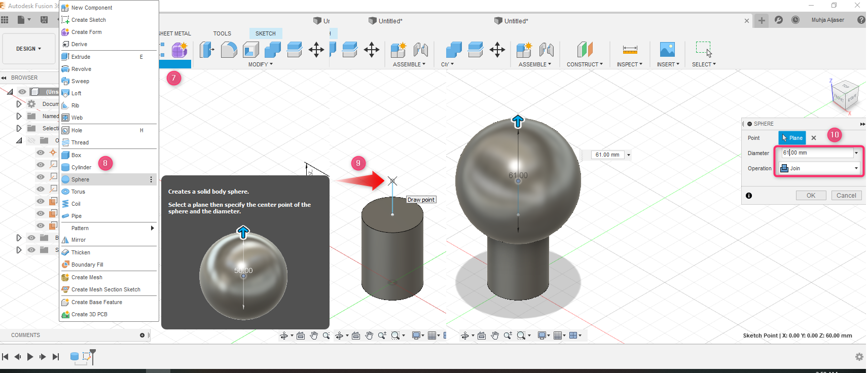Open the DESIGN workspace dropdown

29,49
